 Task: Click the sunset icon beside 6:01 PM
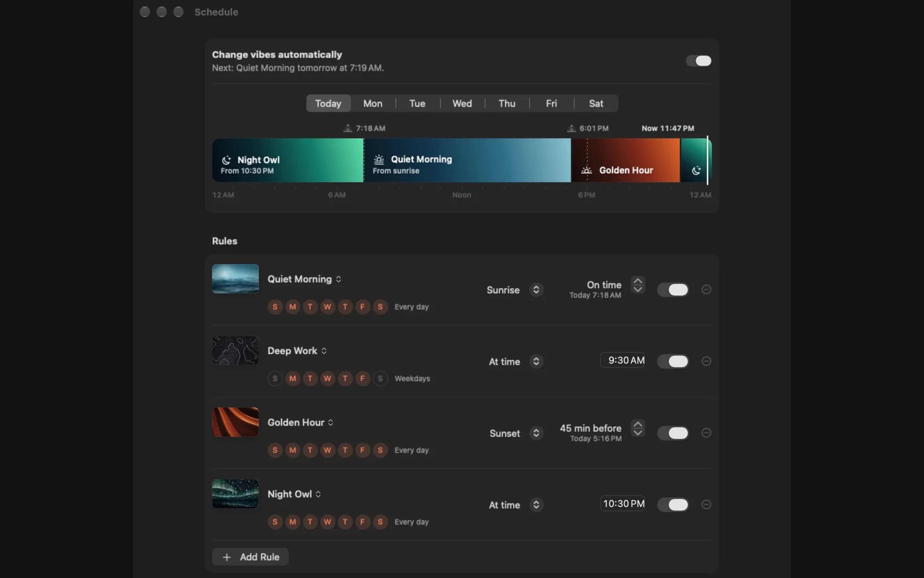tap(571, 128)
